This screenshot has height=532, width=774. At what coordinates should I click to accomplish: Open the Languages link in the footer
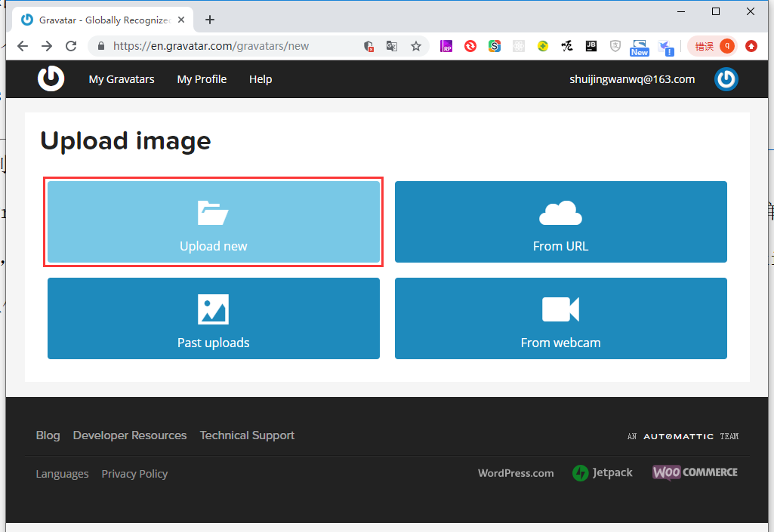pyautogui.click(x=62, y=474)
